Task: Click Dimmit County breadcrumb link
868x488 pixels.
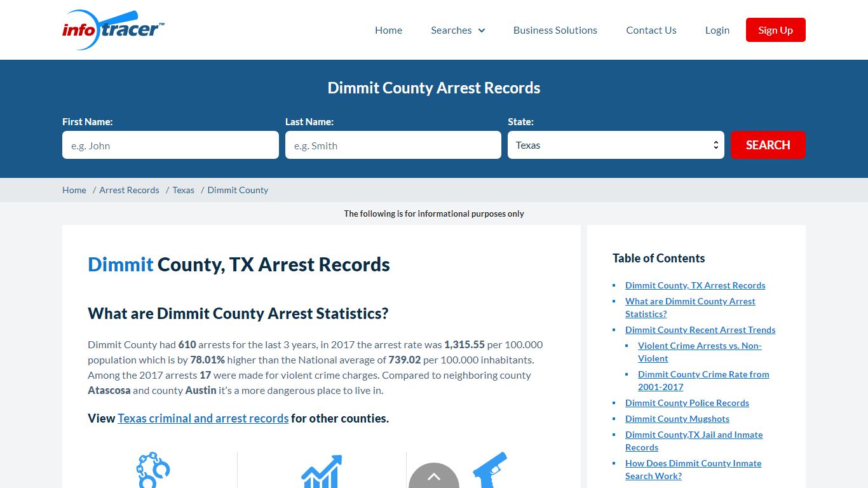Action: coord(238,190)
